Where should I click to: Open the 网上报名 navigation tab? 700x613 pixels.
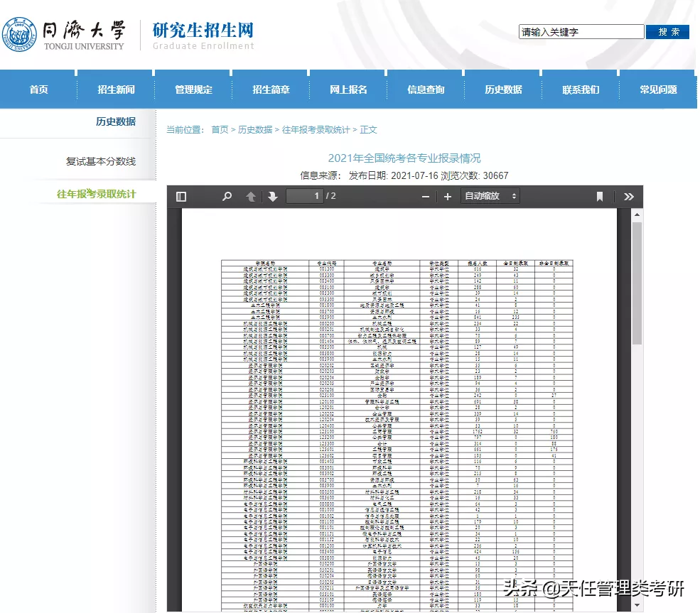(x=347, y=88)
